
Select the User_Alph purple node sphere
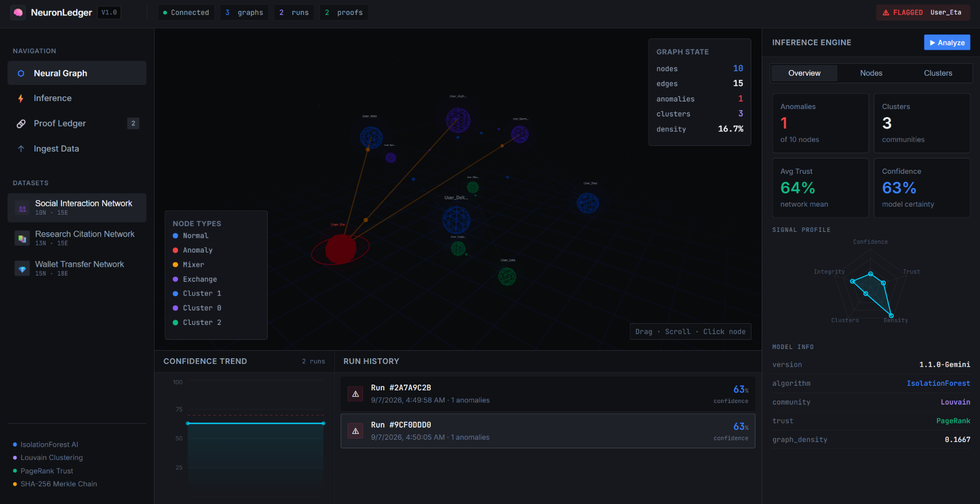pos(458,120)
